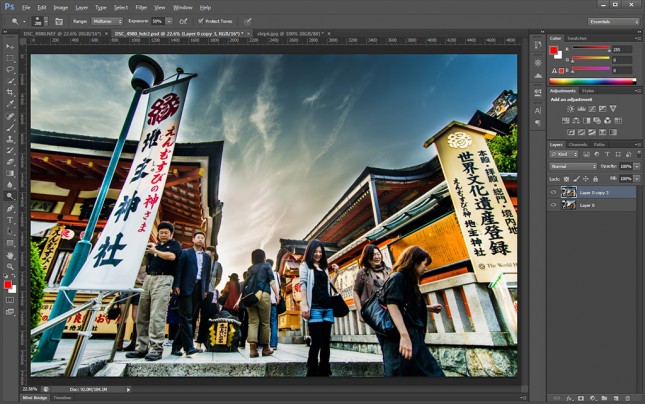
Task: Toggle the layer filtering switch
Action: pos(638,154)
